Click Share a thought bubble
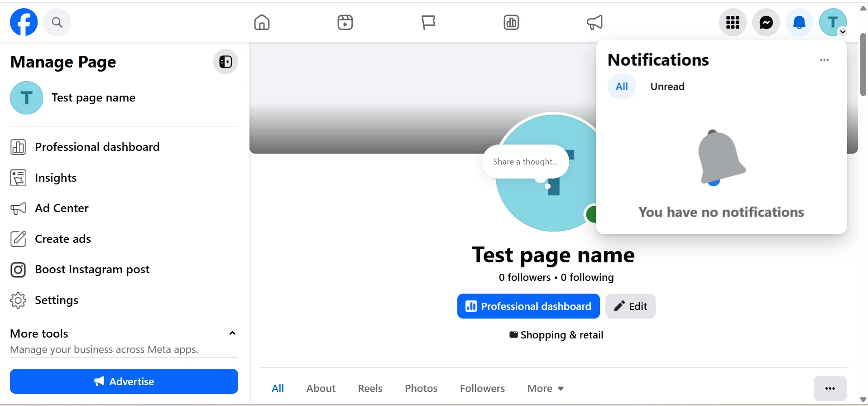Viewport: 868px width, 406px height. click(525, 162)
